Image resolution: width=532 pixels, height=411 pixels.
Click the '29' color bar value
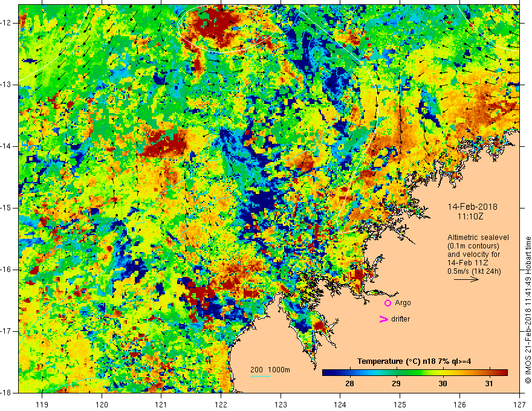396,384
